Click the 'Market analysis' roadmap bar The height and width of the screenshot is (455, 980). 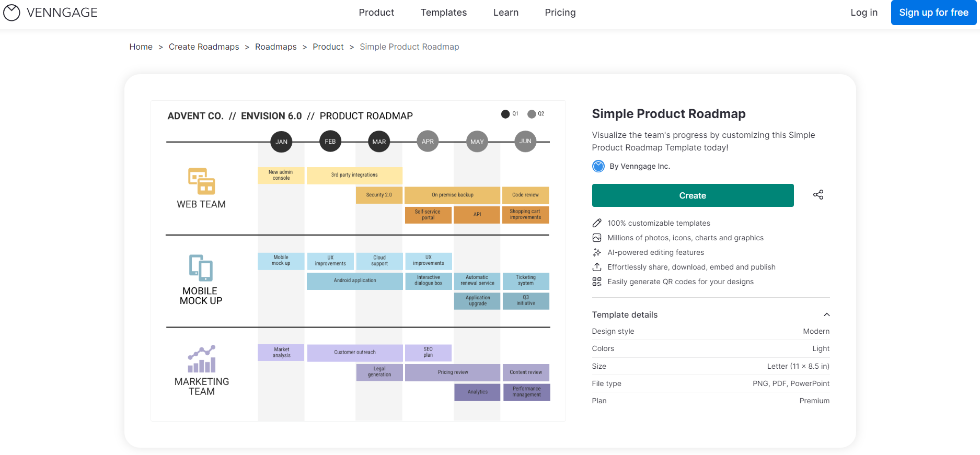click(x=281, y=353)
